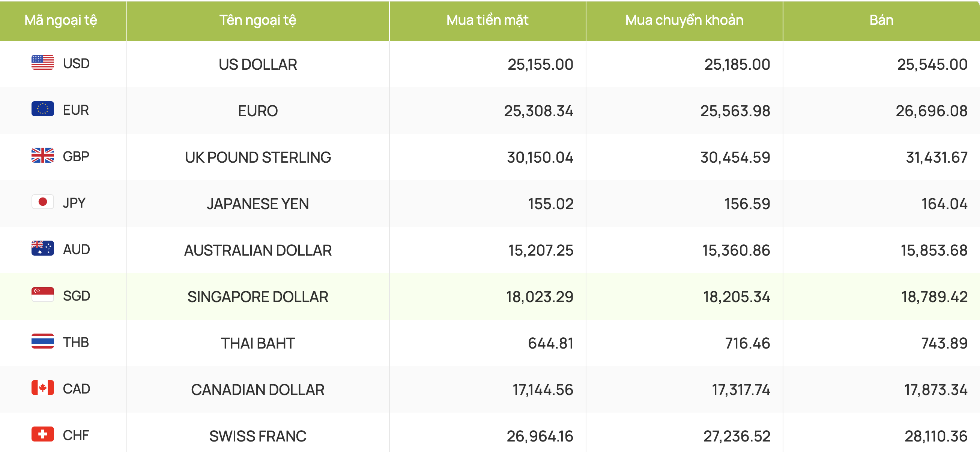Click the JAPANESE YEN currency name

tap(258, 204)
